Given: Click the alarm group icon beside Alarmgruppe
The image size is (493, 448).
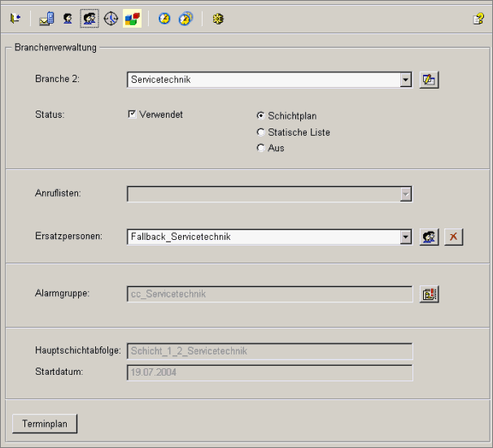Looking at the screenshot, I should [429, 294].
